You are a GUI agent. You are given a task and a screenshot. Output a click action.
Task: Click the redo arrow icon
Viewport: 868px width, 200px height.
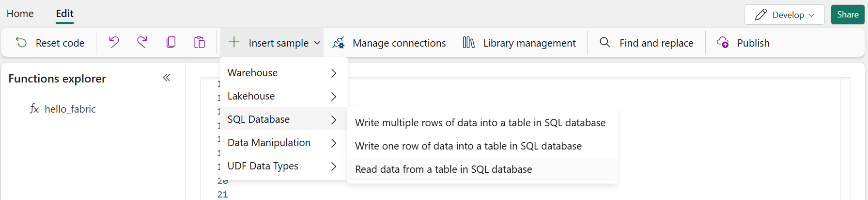click(x=142, y=43)
